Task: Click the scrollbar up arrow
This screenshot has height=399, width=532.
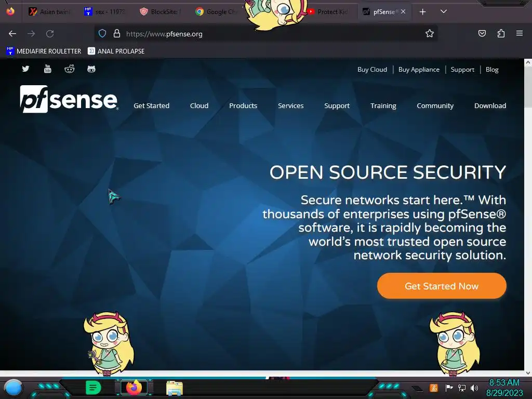Action: click(x=528, y=62)
